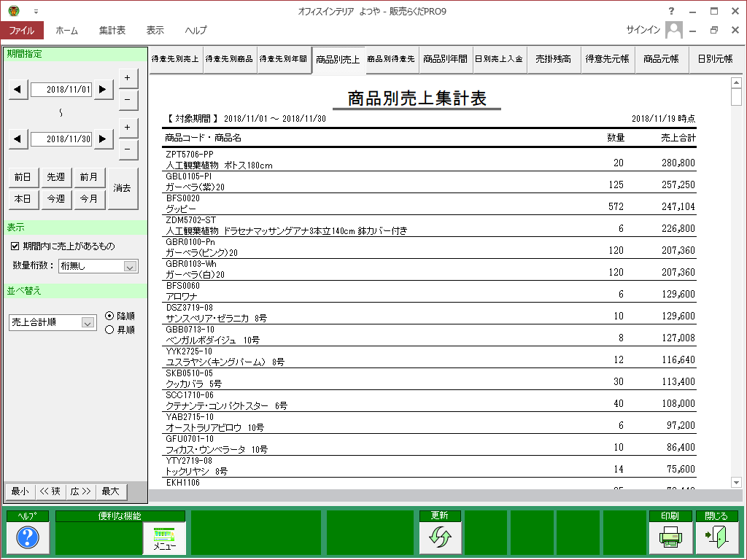Step end date 2018/11/30 back with left arrow

click(18, 139)
